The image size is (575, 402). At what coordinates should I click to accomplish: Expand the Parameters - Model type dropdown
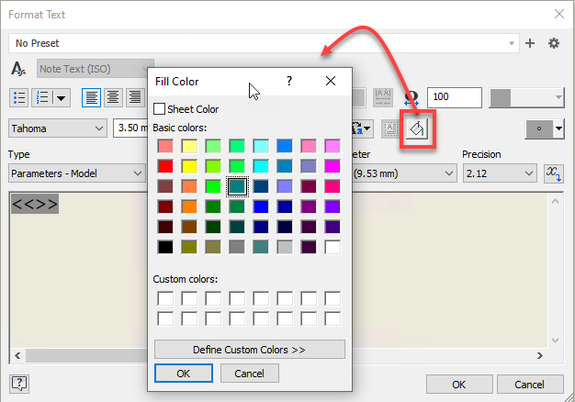click(77, 173)
